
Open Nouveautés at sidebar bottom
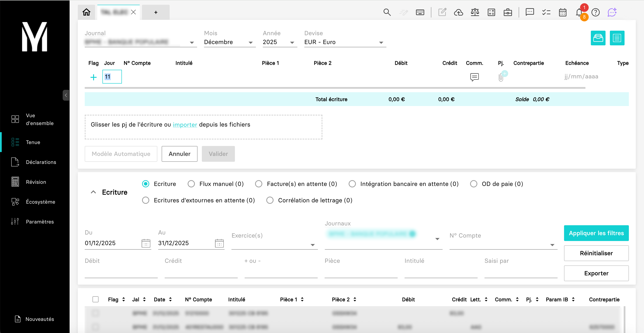34,319
